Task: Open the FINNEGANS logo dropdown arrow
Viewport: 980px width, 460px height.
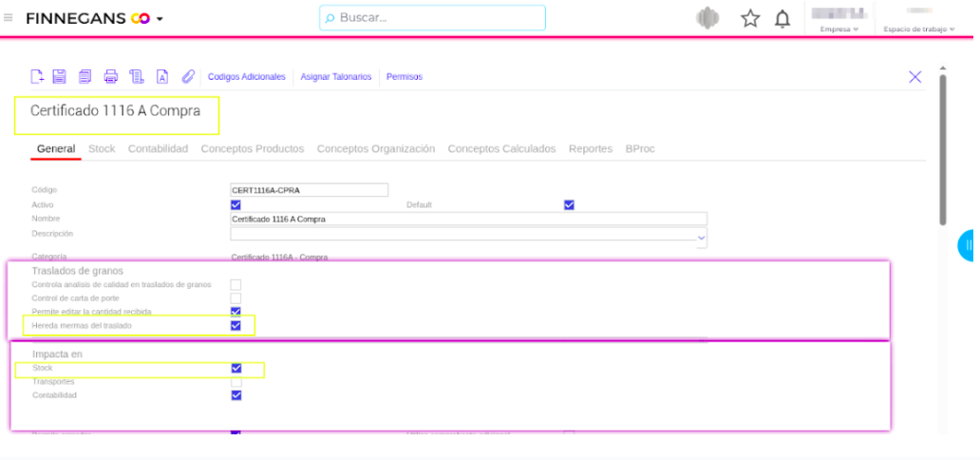Action: [x=160, y=19]
